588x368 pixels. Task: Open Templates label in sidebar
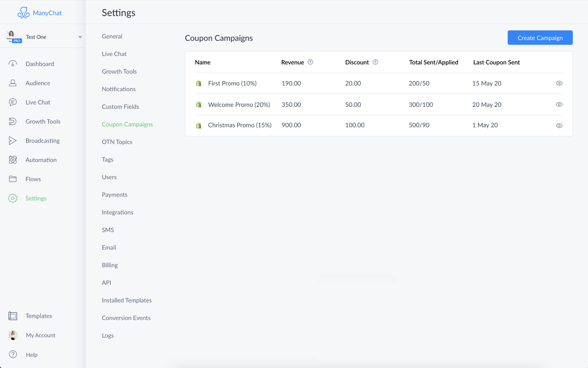pyautogui.click(x=39, y=316)
